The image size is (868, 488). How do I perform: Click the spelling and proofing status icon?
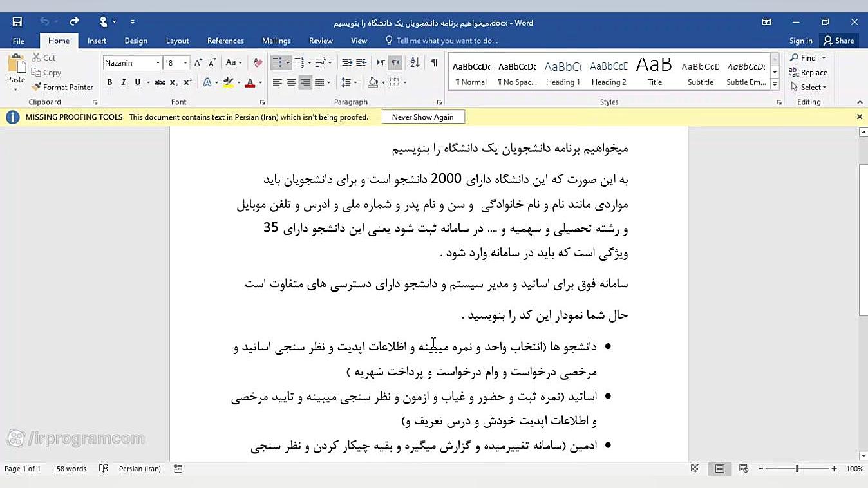point(104,469)
